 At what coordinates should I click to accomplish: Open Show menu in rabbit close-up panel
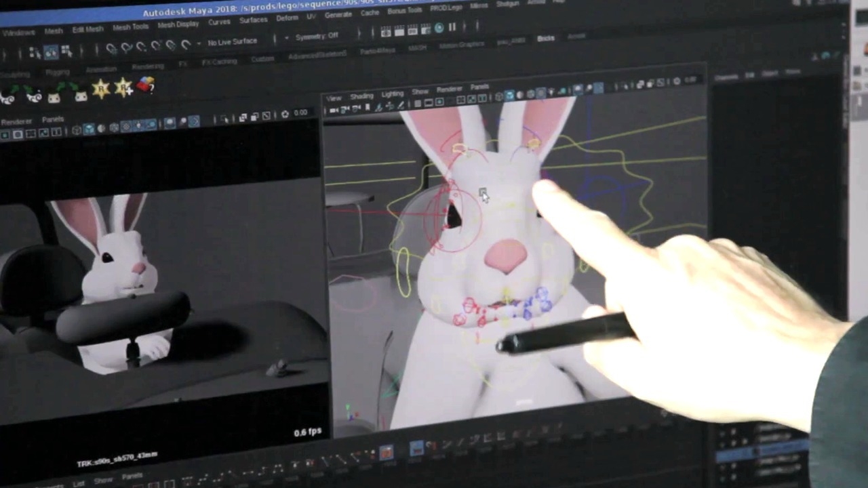click(x=420, y=91)
